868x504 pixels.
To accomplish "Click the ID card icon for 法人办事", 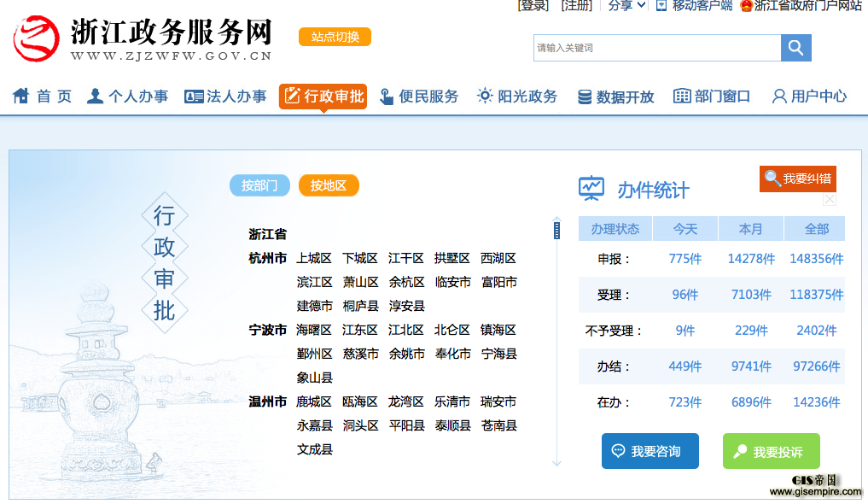I will pos(194,97).
